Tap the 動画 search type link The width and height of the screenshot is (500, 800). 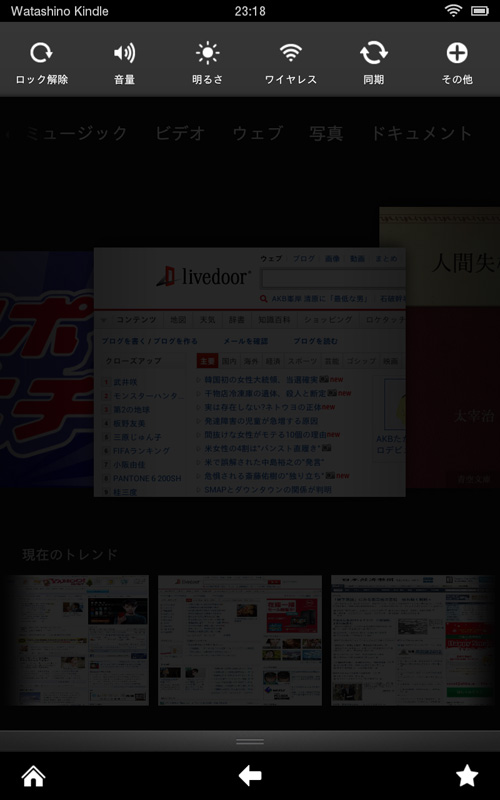[357, 259]
